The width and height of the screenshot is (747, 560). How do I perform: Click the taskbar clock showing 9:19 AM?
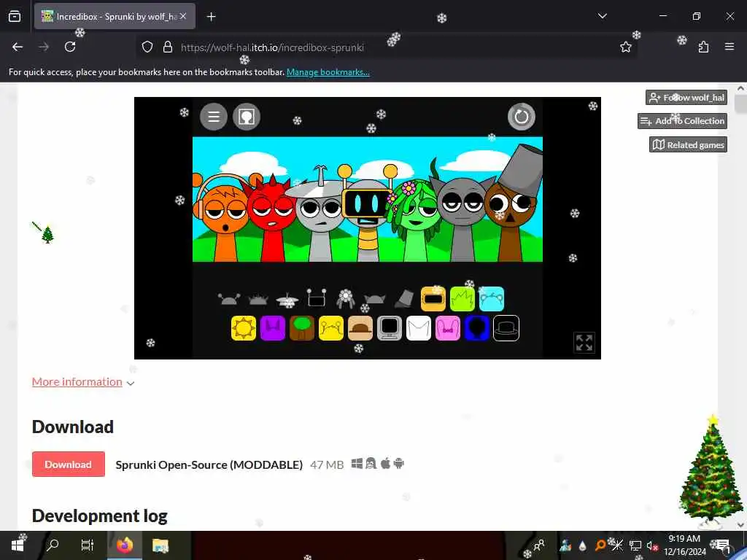pos(684,545)
